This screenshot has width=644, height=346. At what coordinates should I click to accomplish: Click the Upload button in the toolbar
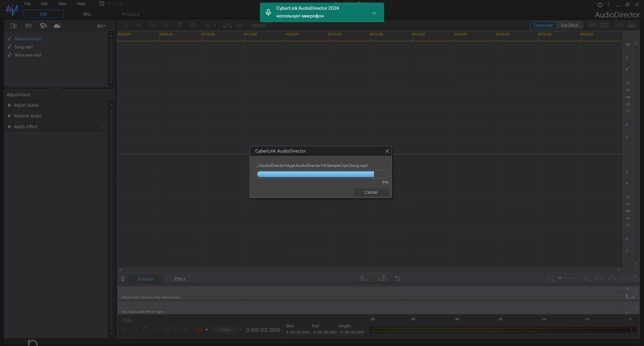[259, 25]
